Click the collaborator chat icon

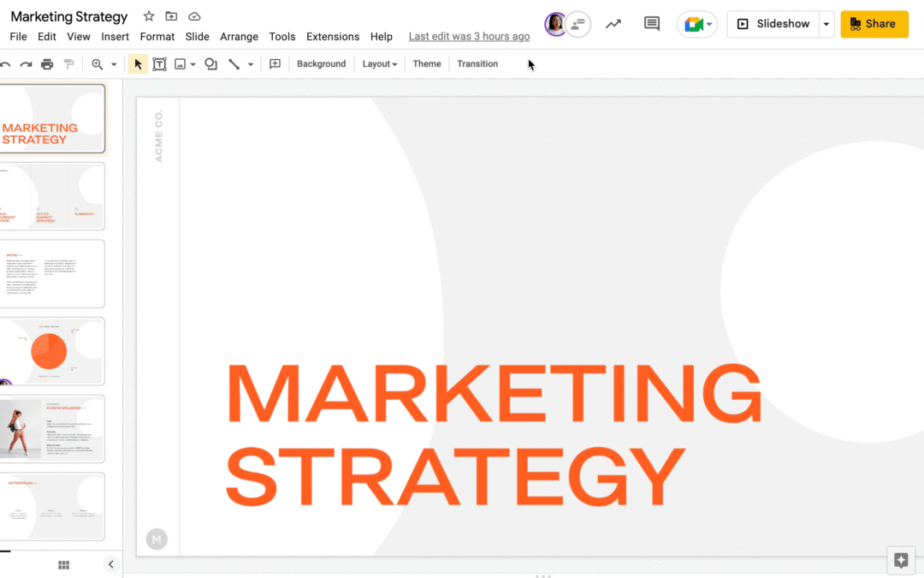(x=578, y=24)
